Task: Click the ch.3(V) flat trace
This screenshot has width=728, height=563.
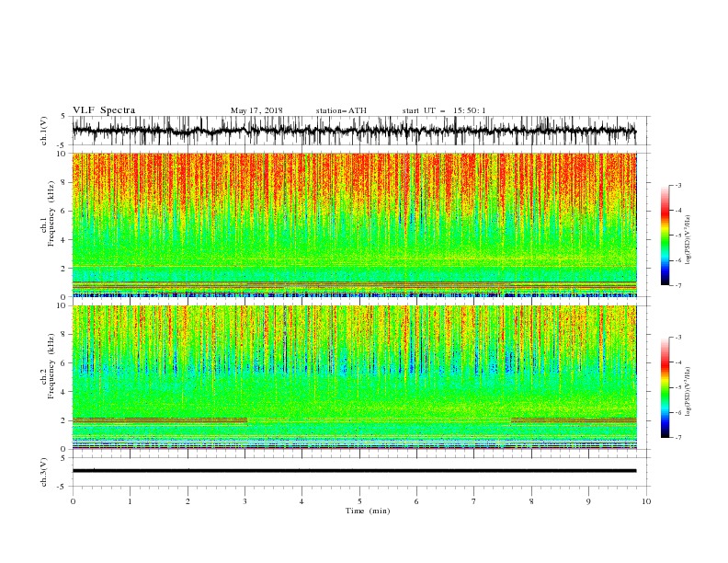Action: [354, 471]
